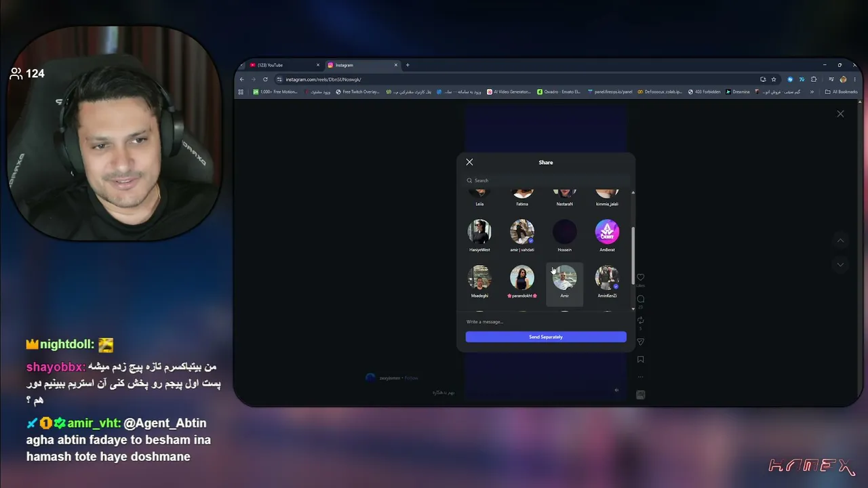
Task: Open the browser profile avatar
Action: click(843, 79)
